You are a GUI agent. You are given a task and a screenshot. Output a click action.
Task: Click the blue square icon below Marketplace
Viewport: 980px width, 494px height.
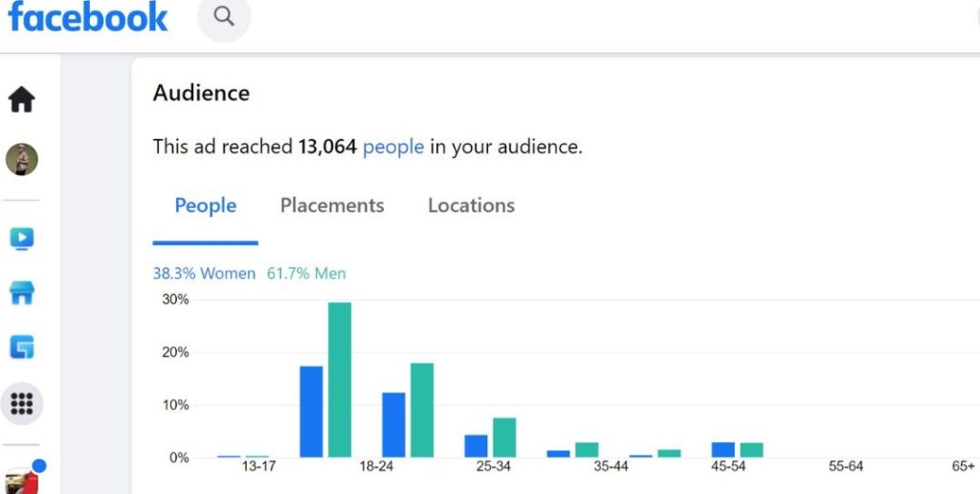tap(22, 348)
